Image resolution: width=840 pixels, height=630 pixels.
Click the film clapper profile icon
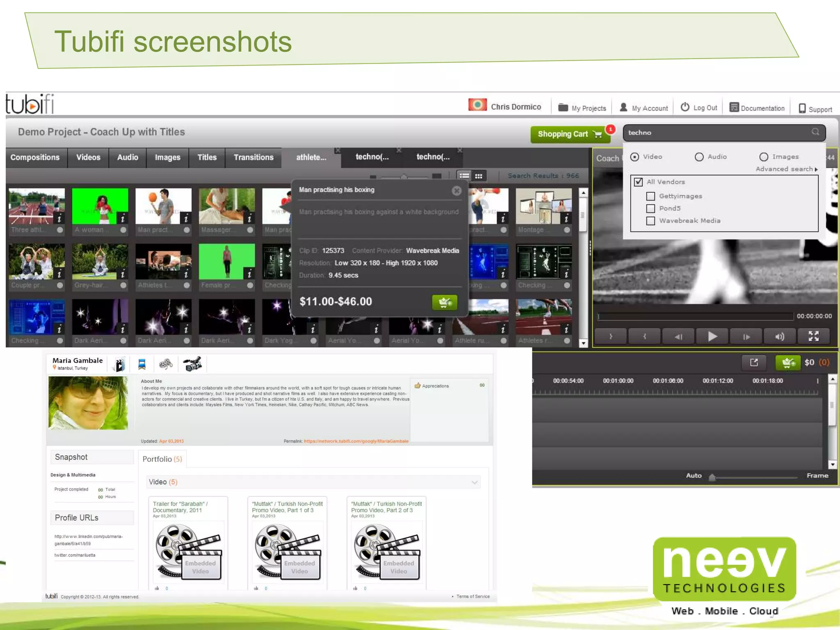(x=119, y=364)
